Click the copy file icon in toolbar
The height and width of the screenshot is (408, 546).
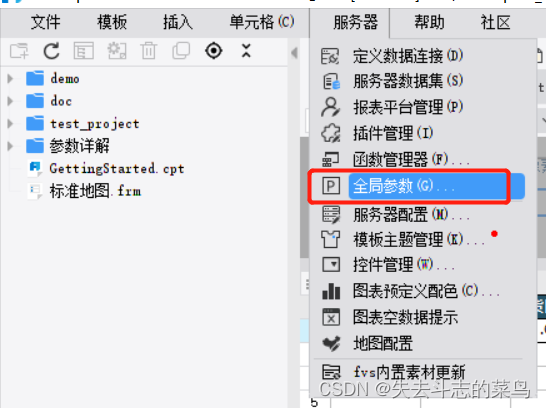(181, 51)
